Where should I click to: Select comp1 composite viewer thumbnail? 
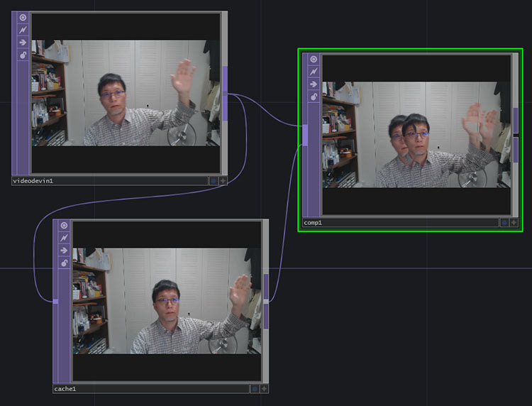[x=416, y=135]
